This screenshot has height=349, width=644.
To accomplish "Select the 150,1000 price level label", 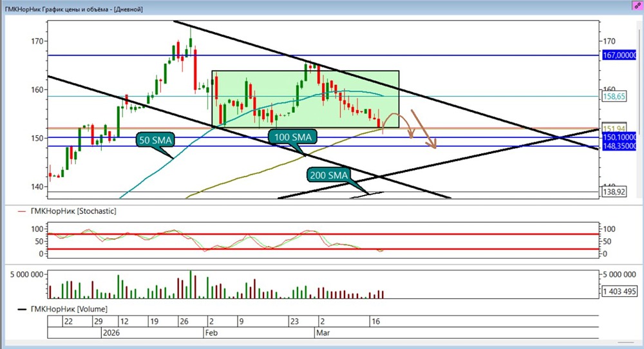I will (619, 137).
